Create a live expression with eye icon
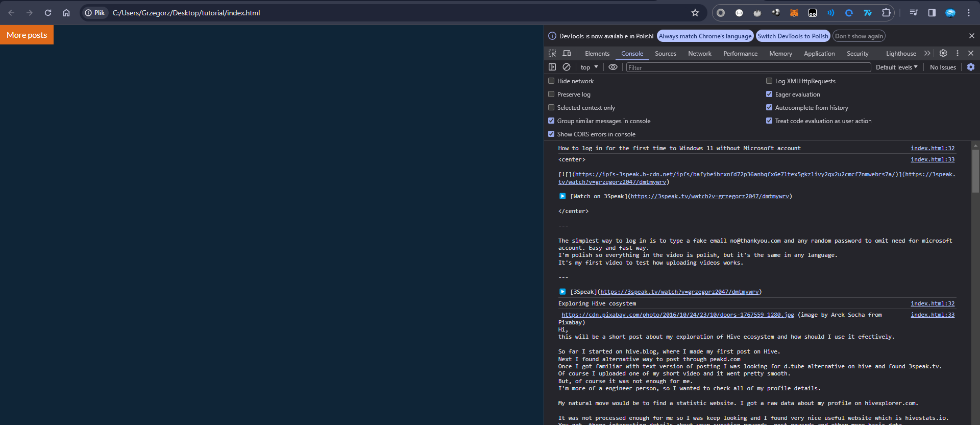Screen dimensions: 980x425 [613, 67]
